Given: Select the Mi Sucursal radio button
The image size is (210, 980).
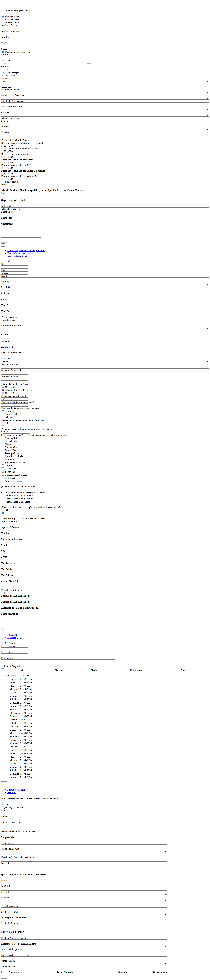Looking at the screenshot, I should pos(3,643).
